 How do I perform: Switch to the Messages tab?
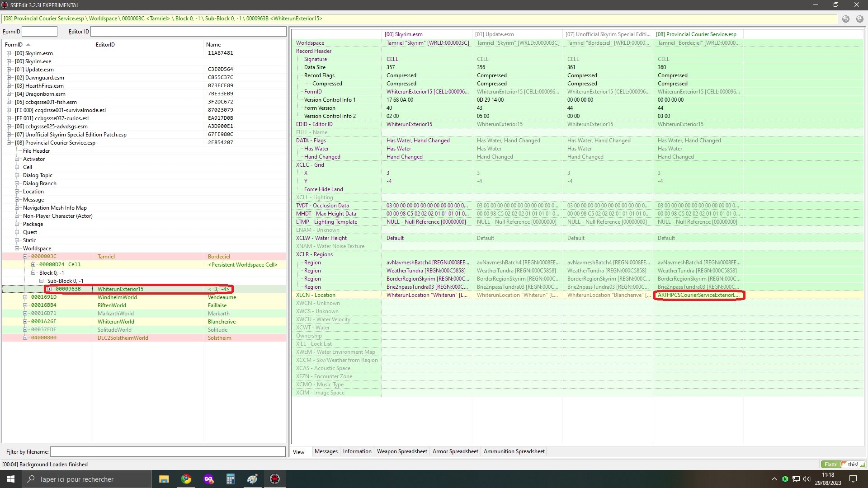[326, 451]
